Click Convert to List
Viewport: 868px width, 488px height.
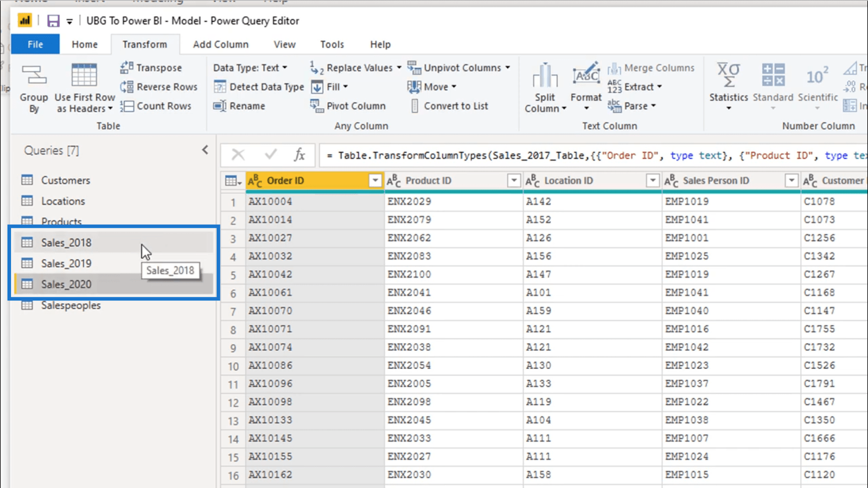pos(449,106)
